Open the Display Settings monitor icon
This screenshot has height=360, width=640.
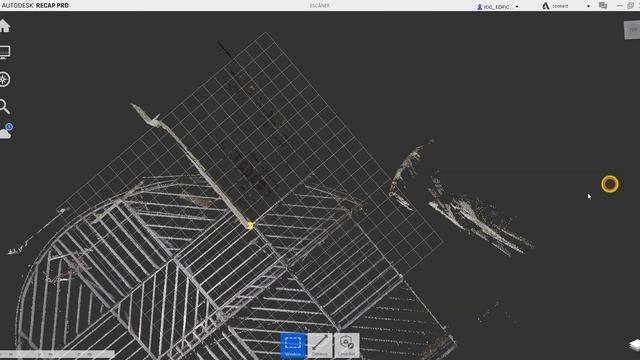pyautogui.click(x=4, y=53)
